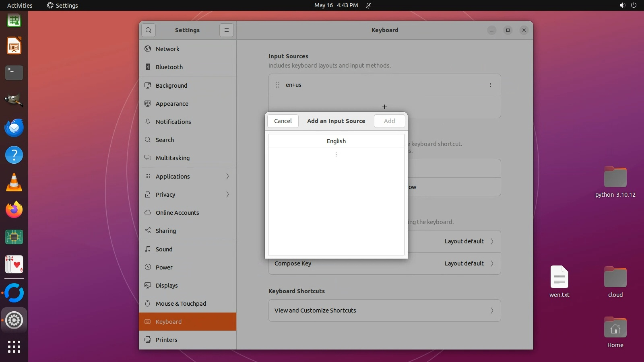The width and height of the screenshot is (644, 362).
Task: Open the system volume indicator
Action: point(622,5)
